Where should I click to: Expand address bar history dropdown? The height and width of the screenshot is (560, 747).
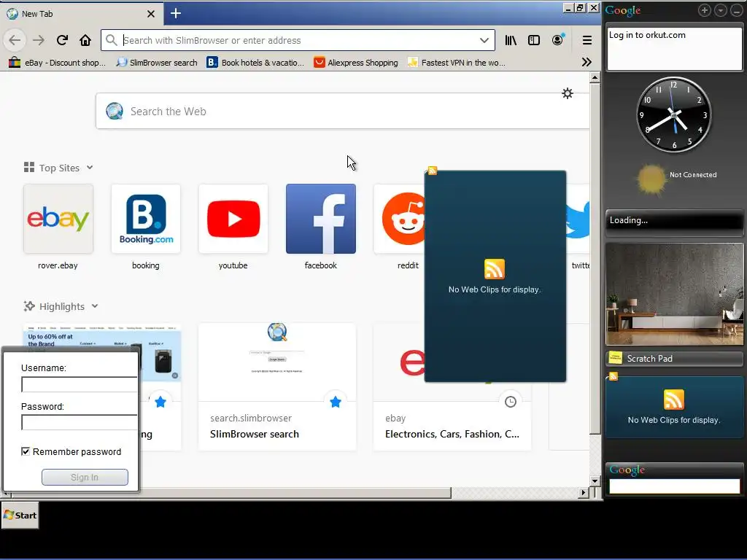point(484,41)
